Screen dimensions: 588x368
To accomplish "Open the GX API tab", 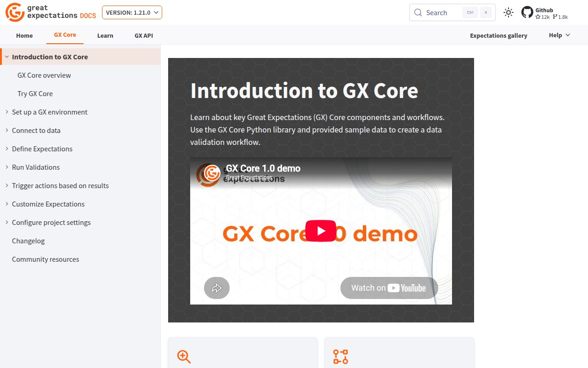I will 144,35.
